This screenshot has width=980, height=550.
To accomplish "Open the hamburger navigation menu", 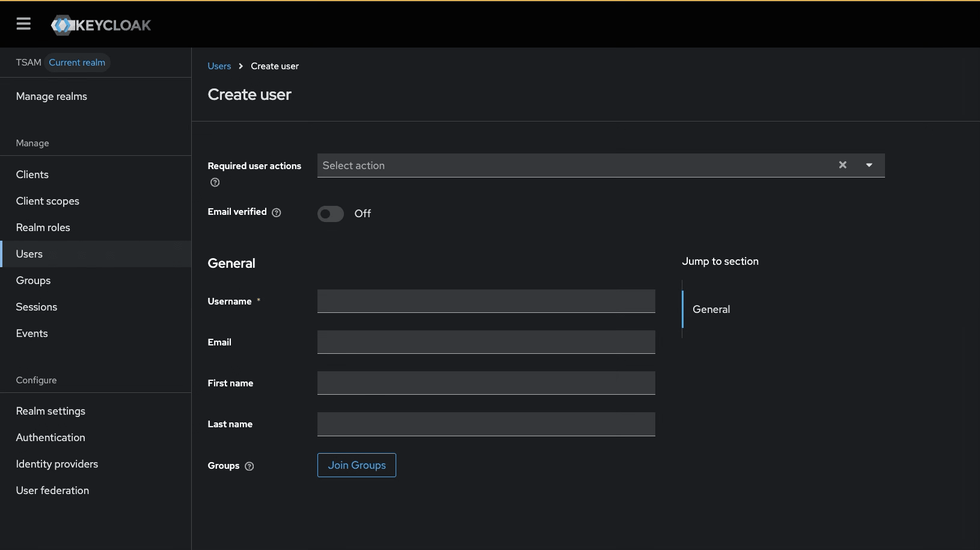I will pos(23,24).
